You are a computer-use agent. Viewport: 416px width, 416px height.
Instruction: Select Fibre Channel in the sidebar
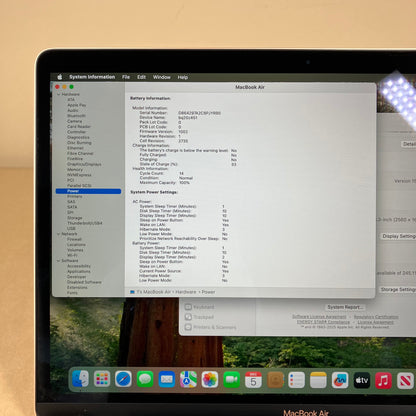(x=80, y=153)
